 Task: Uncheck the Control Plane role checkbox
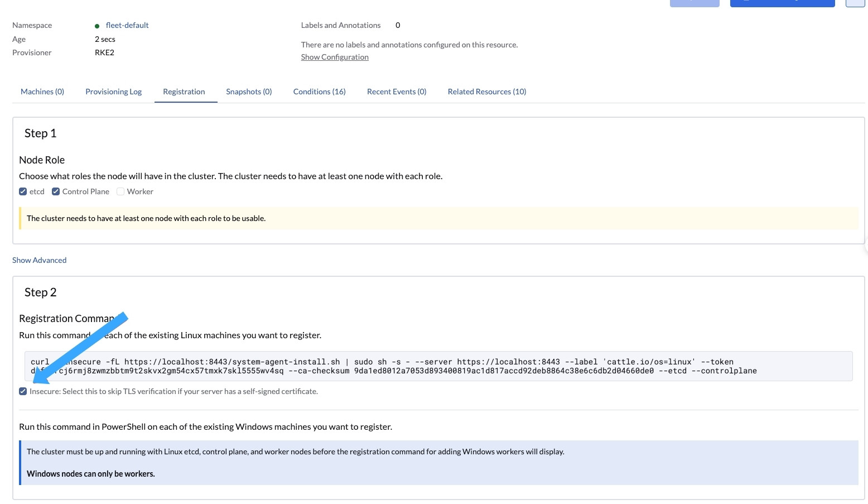tap(56, 191)
